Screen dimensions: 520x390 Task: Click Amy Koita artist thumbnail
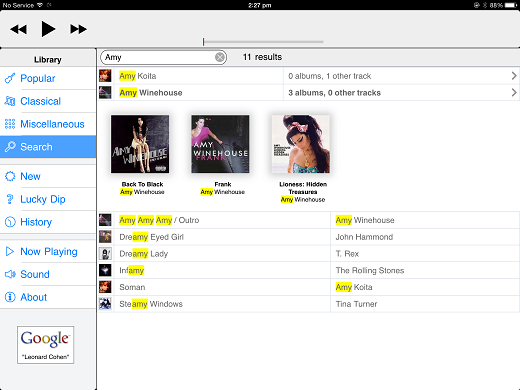click(105, 76)
